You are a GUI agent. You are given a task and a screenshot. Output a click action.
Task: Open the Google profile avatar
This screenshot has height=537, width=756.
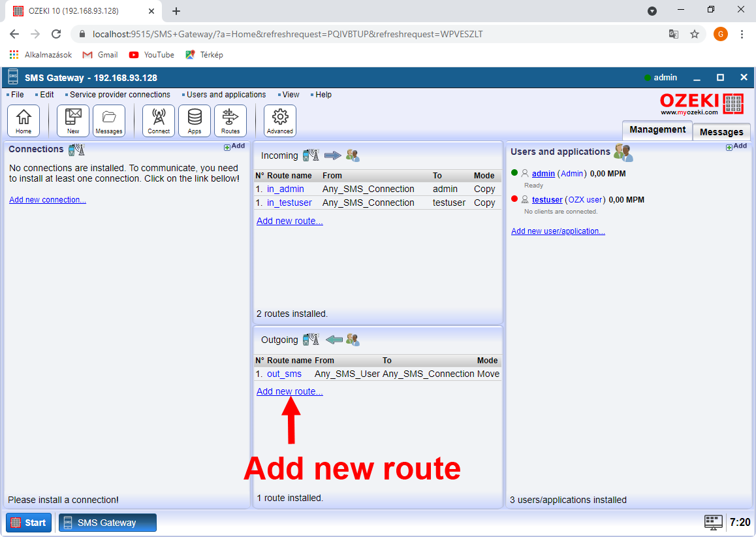[720, 34]
